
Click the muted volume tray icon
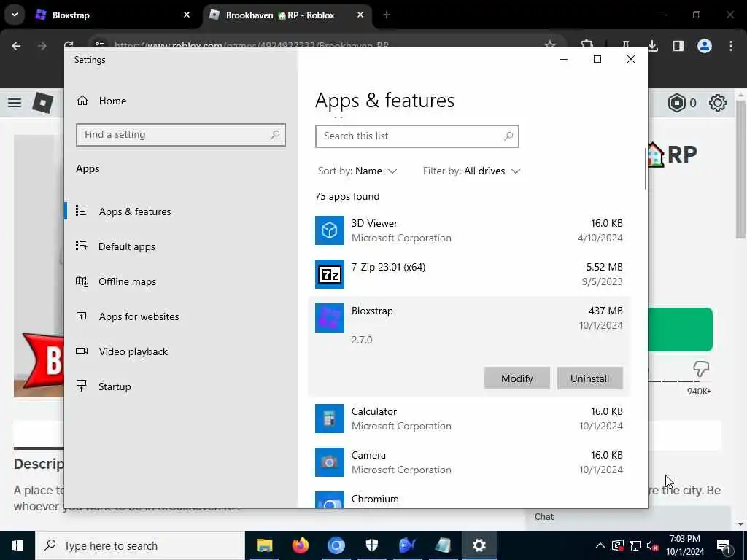[653, 545]
